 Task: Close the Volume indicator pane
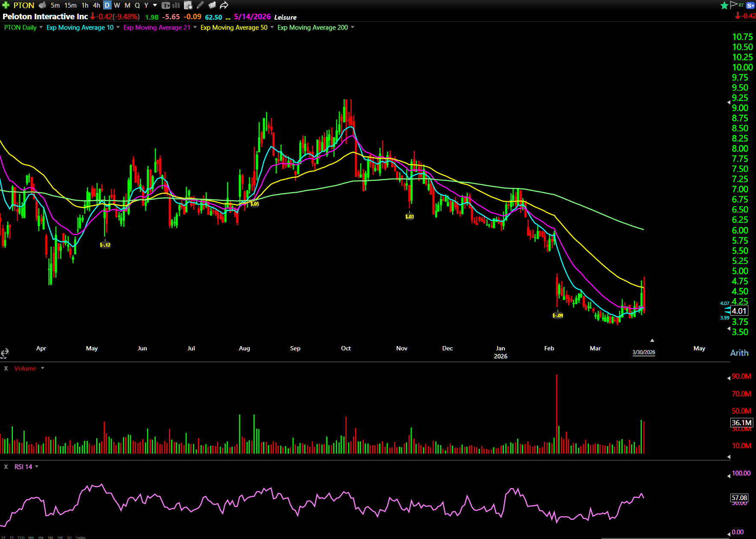pyautogui.click(x=6, y=368)
